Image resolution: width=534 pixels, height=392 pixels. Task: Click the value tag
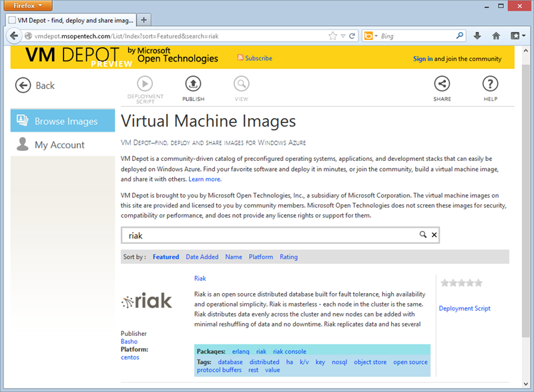[x=272, y=370]
